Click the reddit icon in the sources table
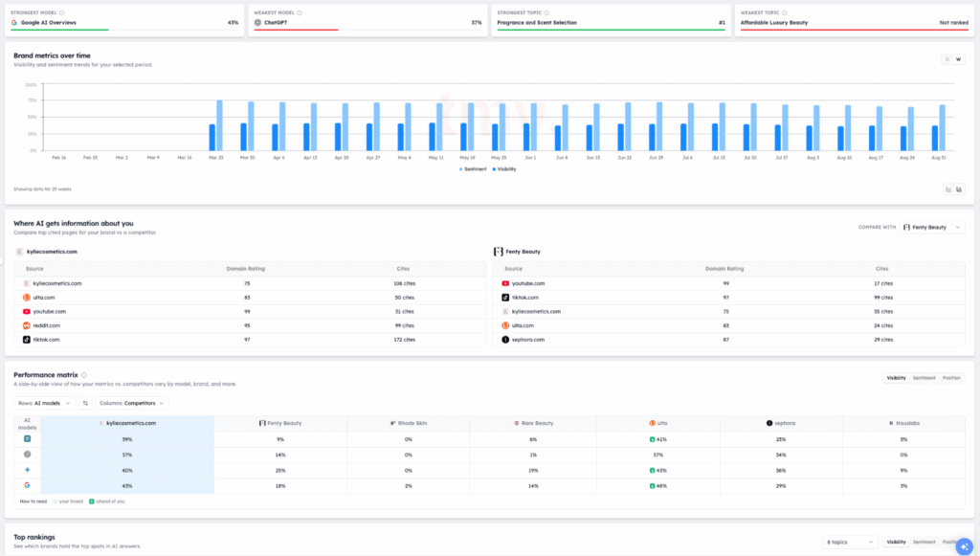Image resolution: width=980 pixels, height=556 pixels. [26, 325]
